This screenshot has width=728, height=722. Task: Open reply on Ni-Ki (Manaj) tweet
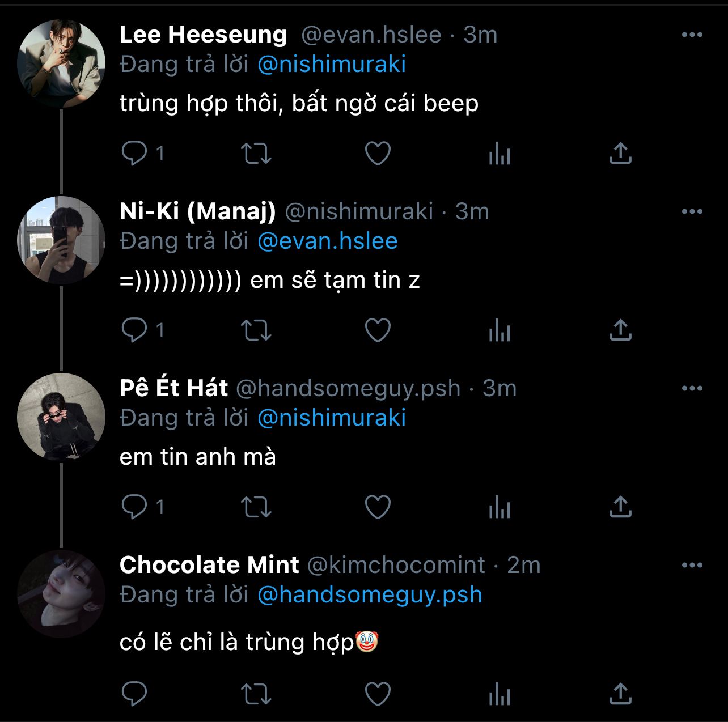[x=135, y=330]
